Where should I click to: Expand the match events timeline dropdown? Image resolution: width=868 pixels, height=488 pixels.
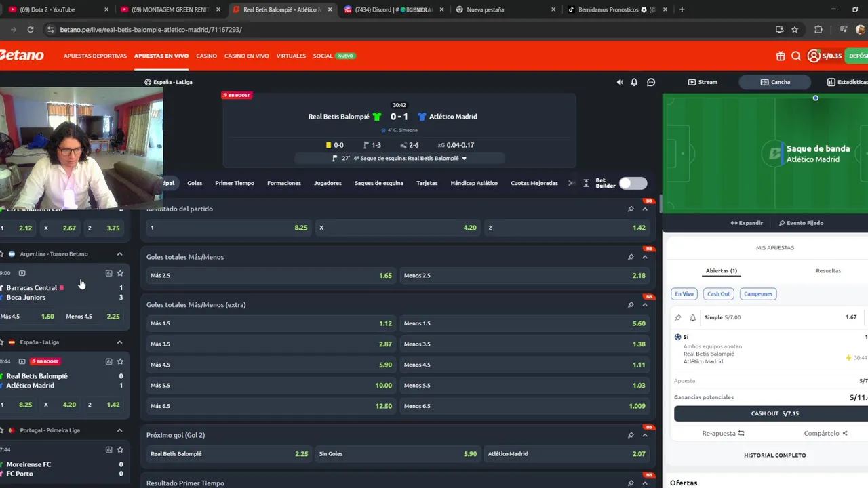click(x=465, y=158)
